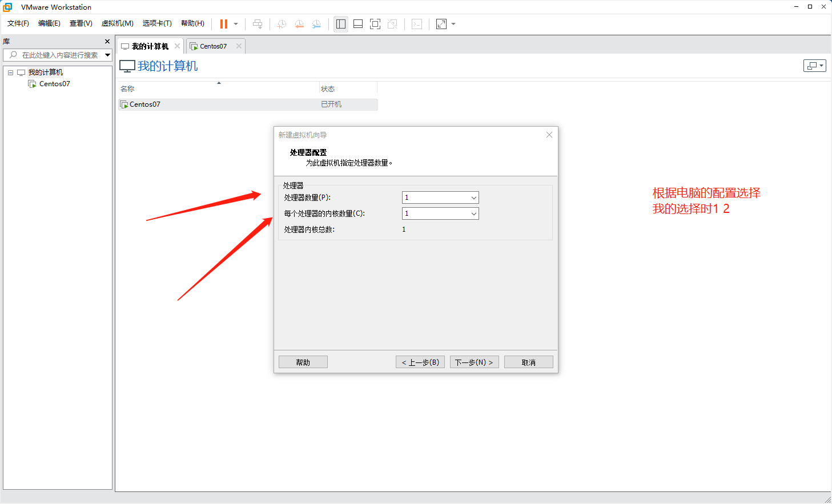Image resolution: width=832 pixels, height=504 pixels.
Task: Sort the list by 名称 column header
Action: click(219, 88)
